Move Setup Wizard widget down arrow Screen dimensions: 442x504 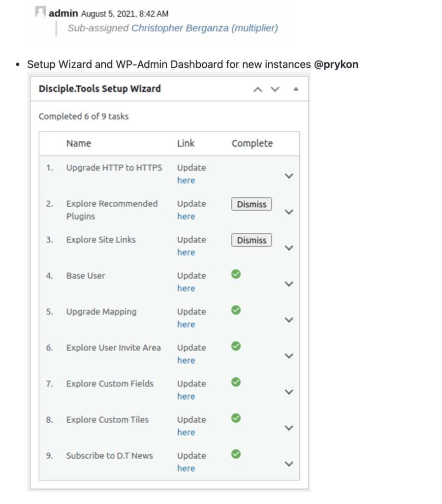tap(275, 89)
